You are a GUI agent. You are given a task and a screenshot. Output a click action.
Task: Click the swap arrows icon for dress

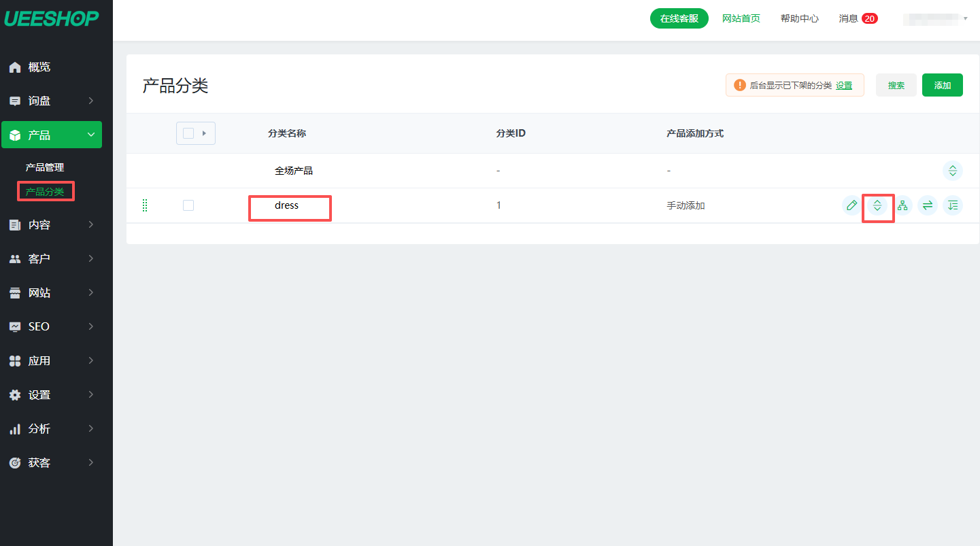pos(928,205)
